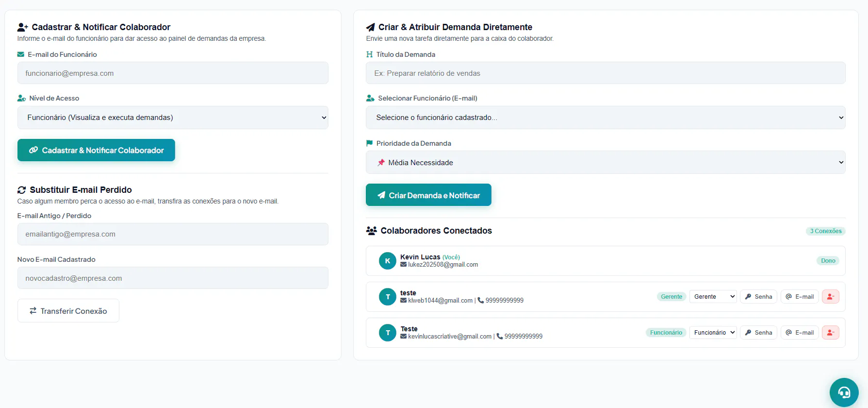868x408 pixels.
Task: Open the Nível de Acesso dropdown
Action: point(173,118)
